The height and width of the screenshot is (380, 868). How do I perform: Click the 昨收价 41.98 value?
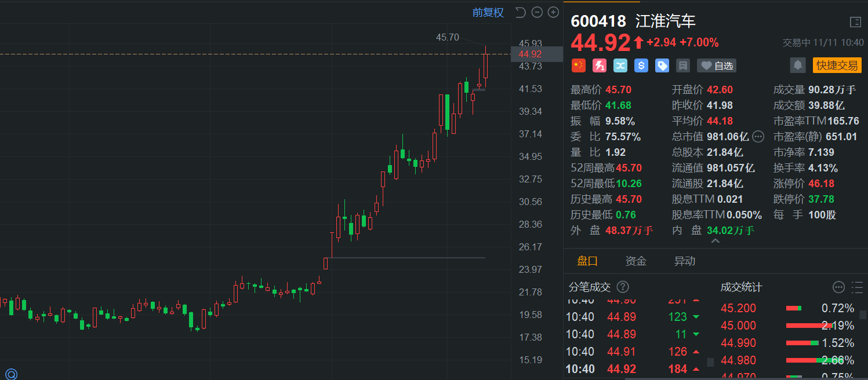pos(720,105)
